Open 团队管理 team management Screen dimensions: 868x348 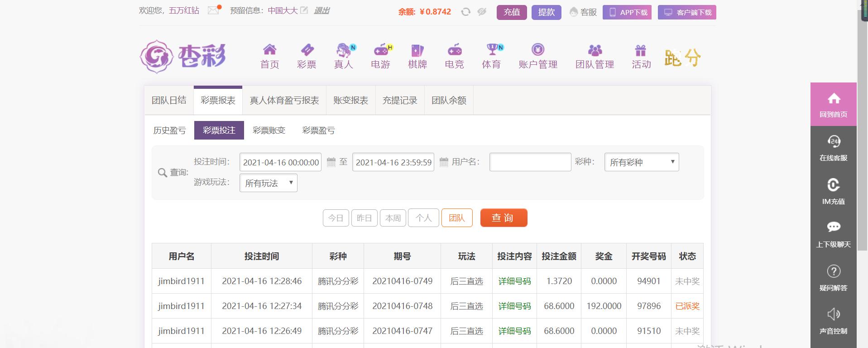coord(595,57)
